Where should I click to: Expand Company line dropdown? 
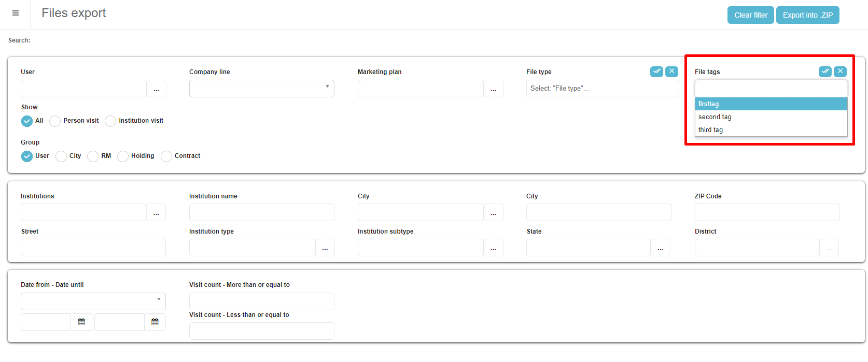coord(262,89)
